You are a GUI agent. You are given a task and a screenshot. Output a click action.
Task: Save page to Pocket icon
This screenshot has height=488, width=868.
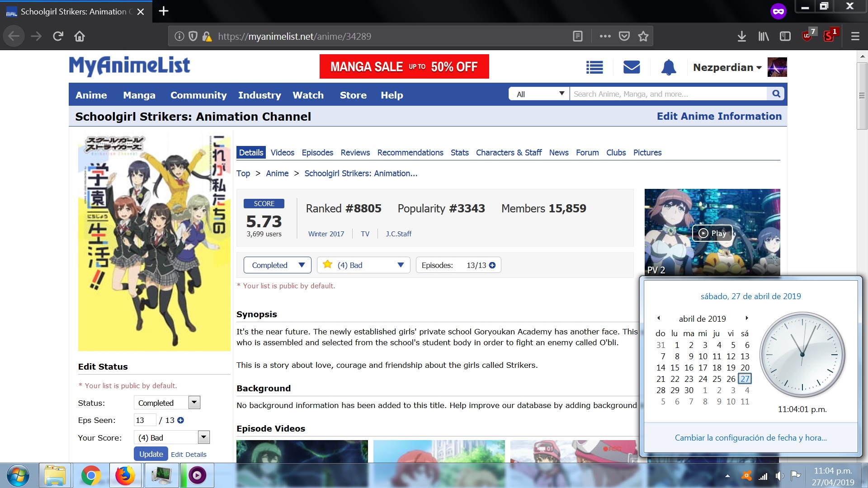click(x=624, y=36)
